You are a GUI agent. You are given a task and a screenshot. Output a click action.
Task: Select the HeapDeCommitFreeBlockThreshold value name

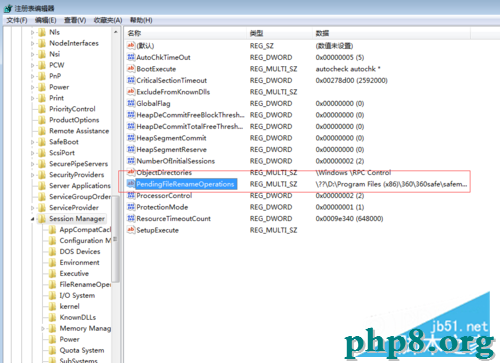click(190, 115)
